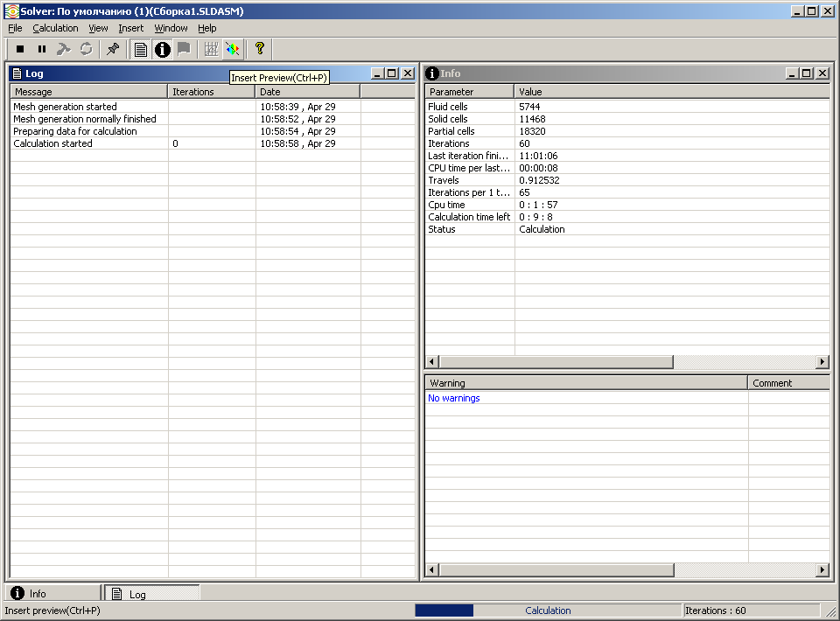The image size is (840, 621).
Task: Maximize the Info window
Action: tap(807, 73)
